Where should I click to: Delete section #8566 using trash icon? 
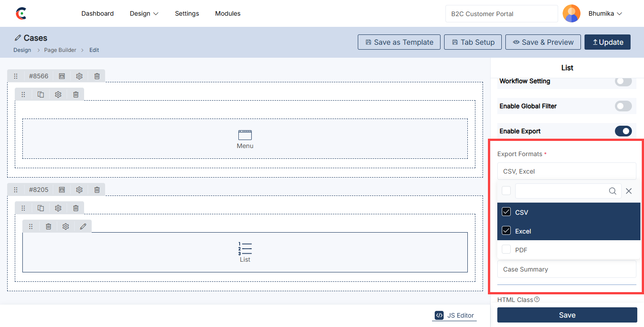click(97, 76)
